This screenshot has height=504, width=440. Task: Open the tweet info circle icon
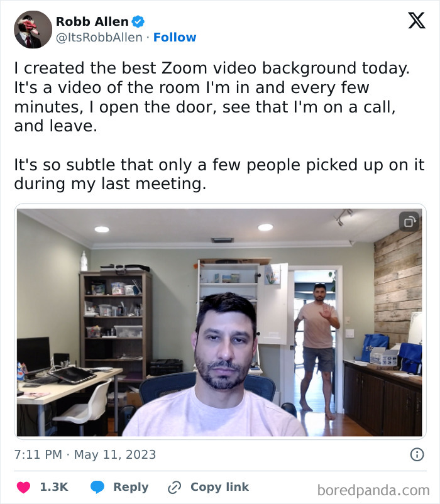click(x=417, y=454)
